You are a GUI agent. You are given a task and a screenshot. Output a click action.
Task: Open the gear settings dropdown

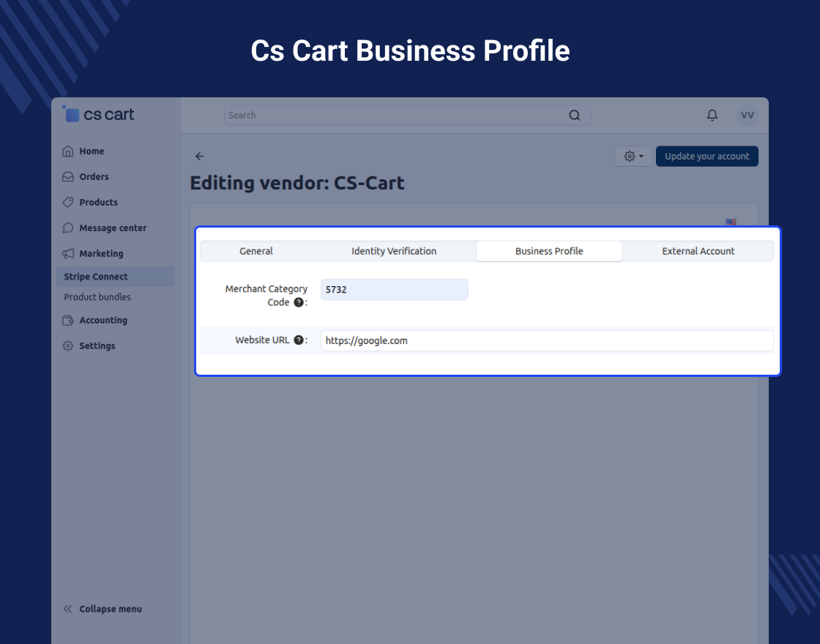[633, 157]
